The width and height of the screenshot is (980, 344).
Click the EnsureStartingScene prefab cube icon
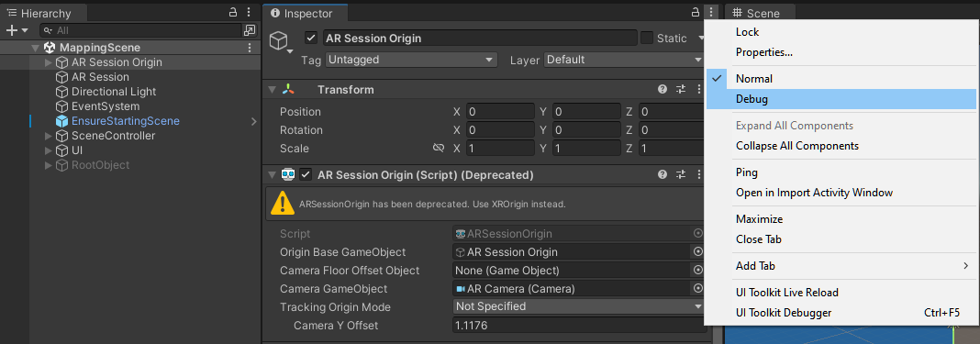(61, 121)
